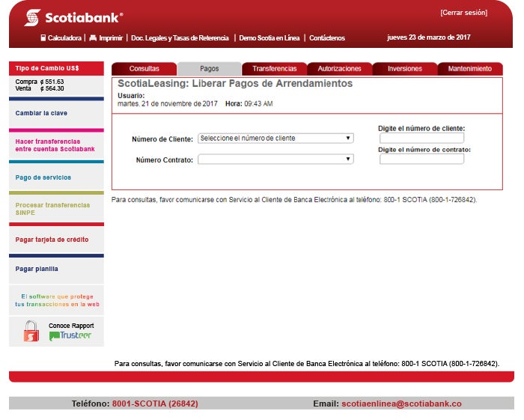The width and height of the screenshot is (524, 420).
Task: Focus the contract number input field
Action: 421,159
